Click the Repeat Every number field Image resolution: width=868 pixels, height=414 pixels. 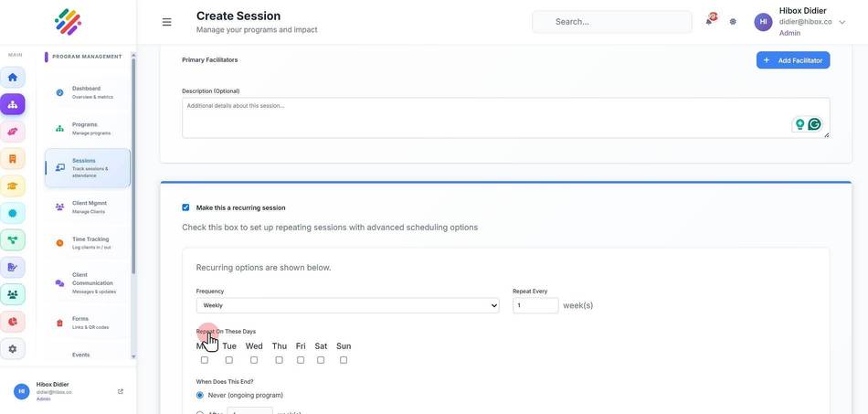535,305
